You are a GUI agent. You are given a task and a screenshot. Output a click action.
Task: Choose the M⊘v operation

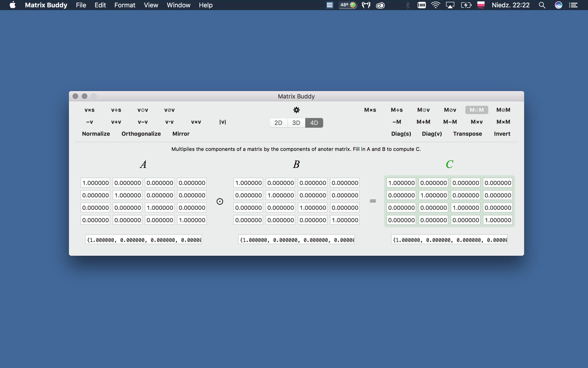(450, 110)
